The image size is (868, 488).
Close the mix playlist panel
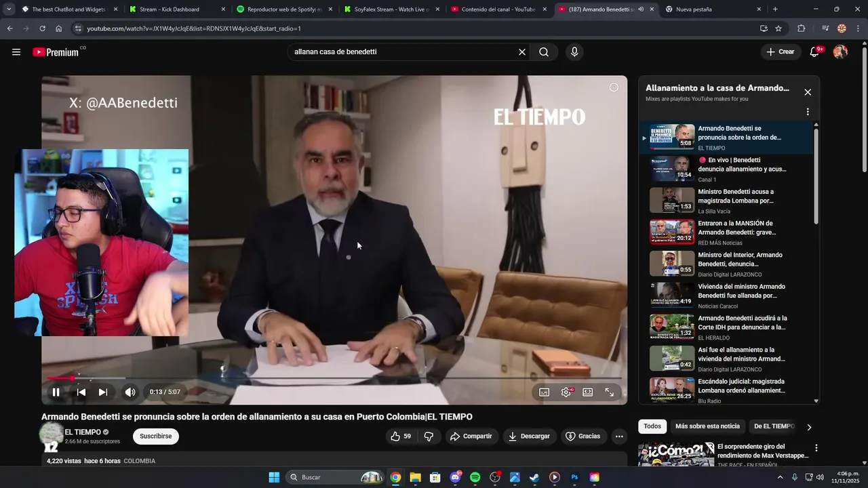click(808, 92)
